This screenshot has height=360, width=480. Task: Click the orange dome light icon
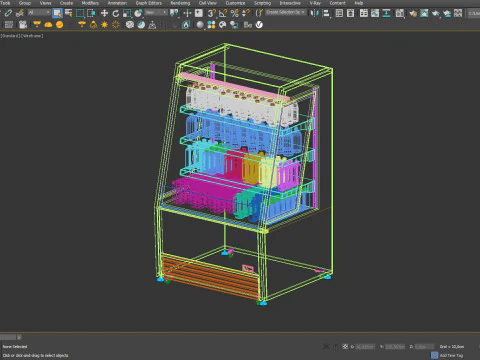(x=48, y=25)
